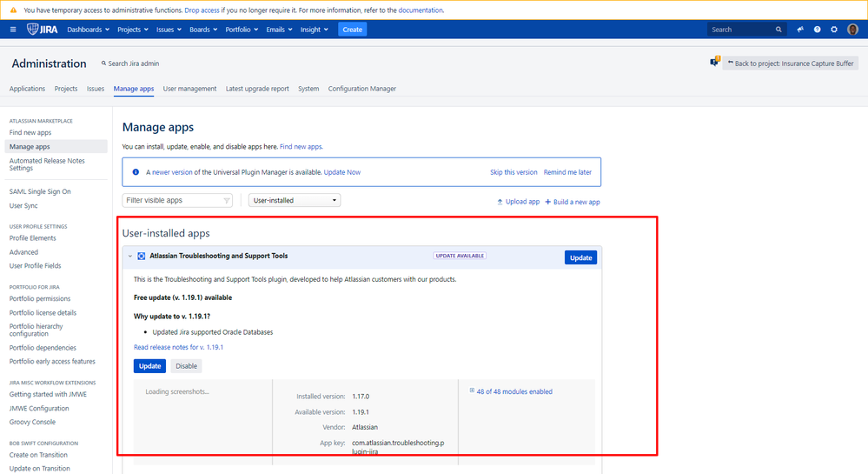
Task: Open Profile Elements sidebar link
Action: coord(33,237)
